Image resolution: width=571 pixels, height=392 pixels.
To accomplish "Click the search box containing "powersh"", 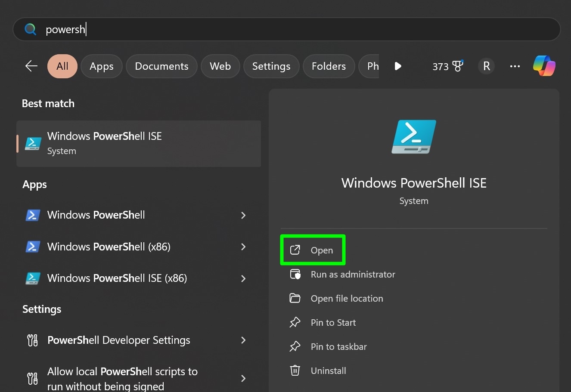I will pyautogui.click(x=287, y=29).
